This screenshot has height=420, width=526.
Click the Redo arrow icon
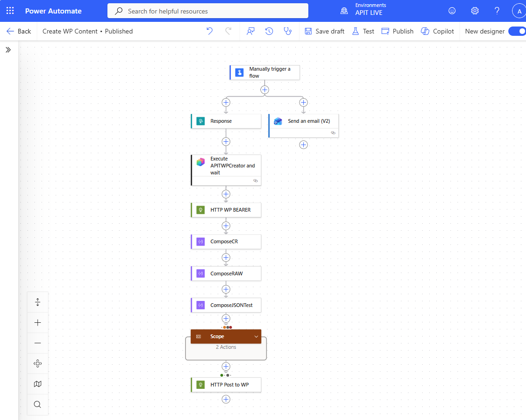pos(228,31)
